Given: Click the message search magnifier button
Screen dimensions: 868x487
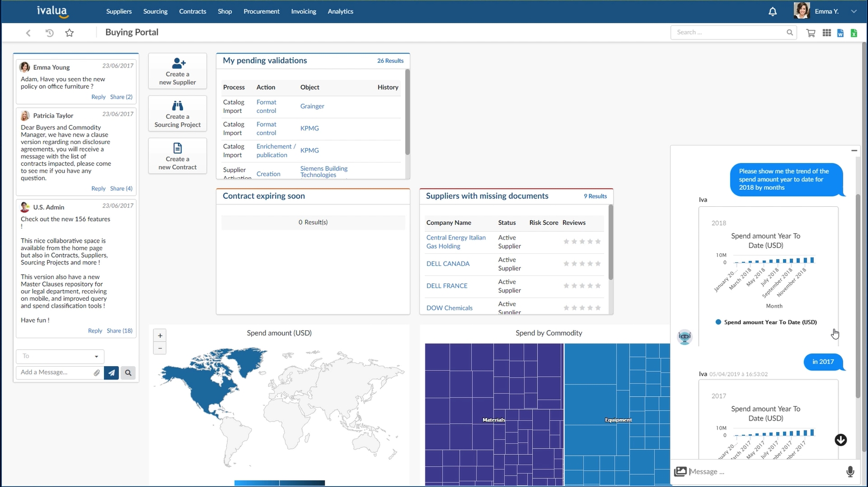Looking at the screenshot, I should point(128,373).
